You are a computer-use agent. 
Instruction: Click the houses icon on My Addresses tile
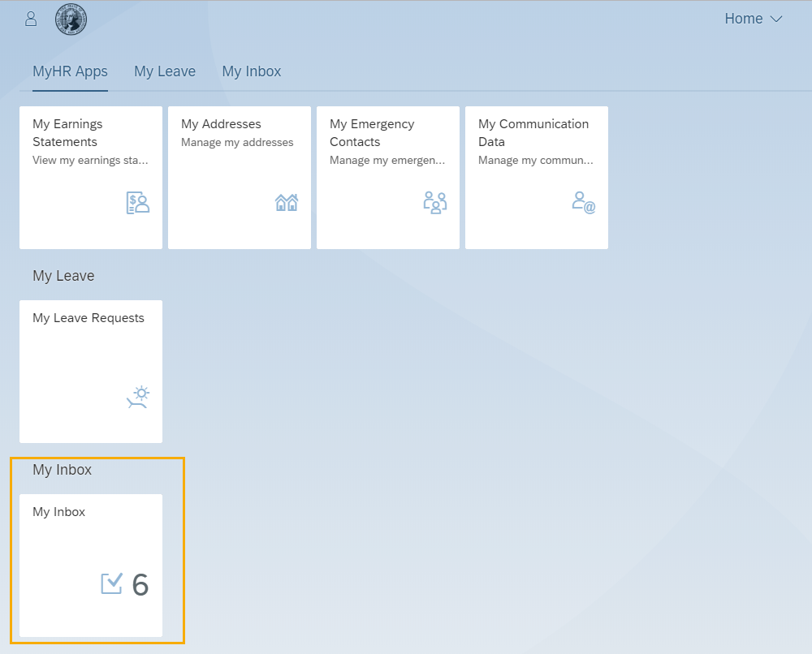coord(286,202)
